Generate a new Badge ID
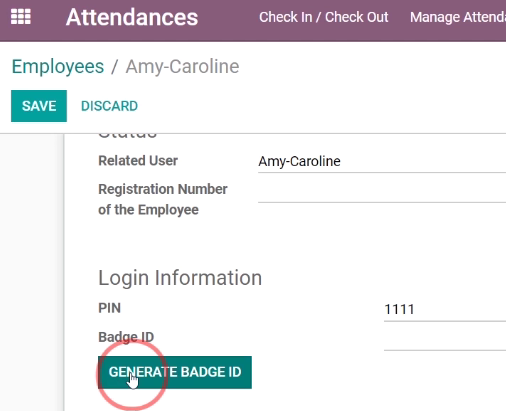The width and height of the screenshot is (506, 411). pyautogui.click(x=175, y=372)
